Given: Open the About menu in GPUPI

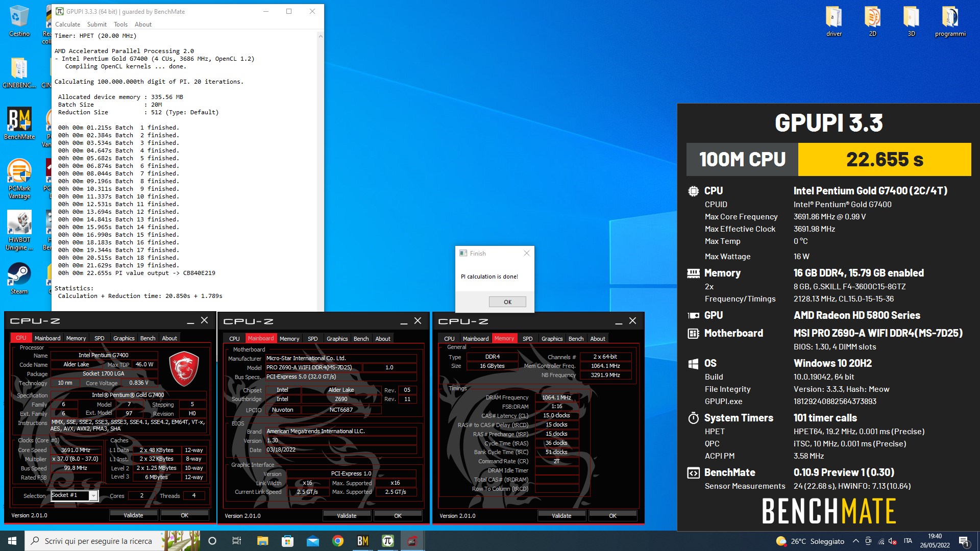Looking at the screenshot, I should pos(143,24).
